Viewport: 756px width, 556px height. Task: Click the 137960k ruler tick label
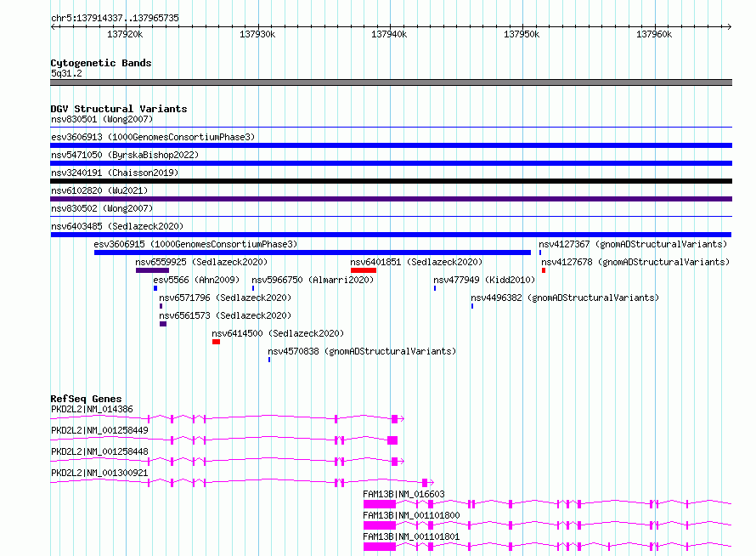point(654,34)
